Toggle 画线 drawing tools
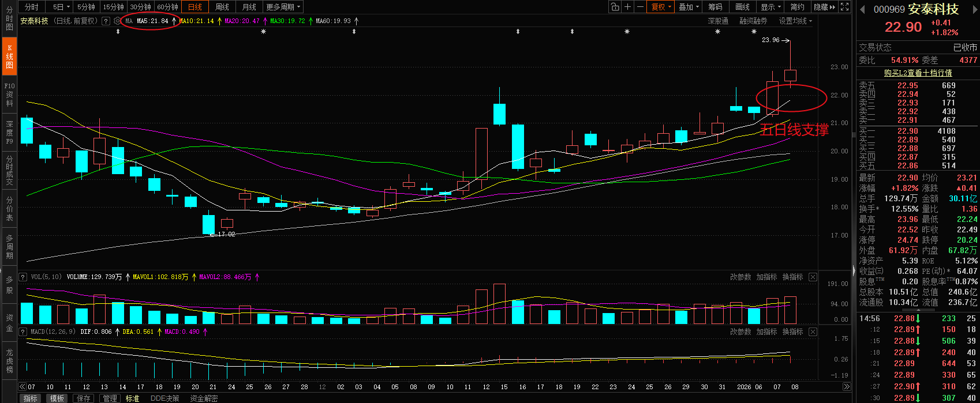Viewport: 980px width, 403px height. (x=742, y=7)
